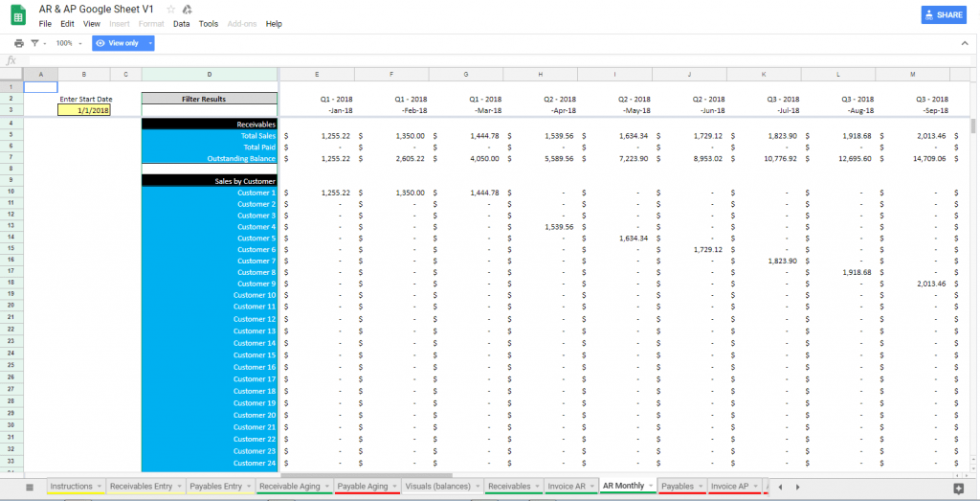This screenshot has height=501, width=980.
Task: Select the Sales by Customer header cell
Action: coord(210,181)
